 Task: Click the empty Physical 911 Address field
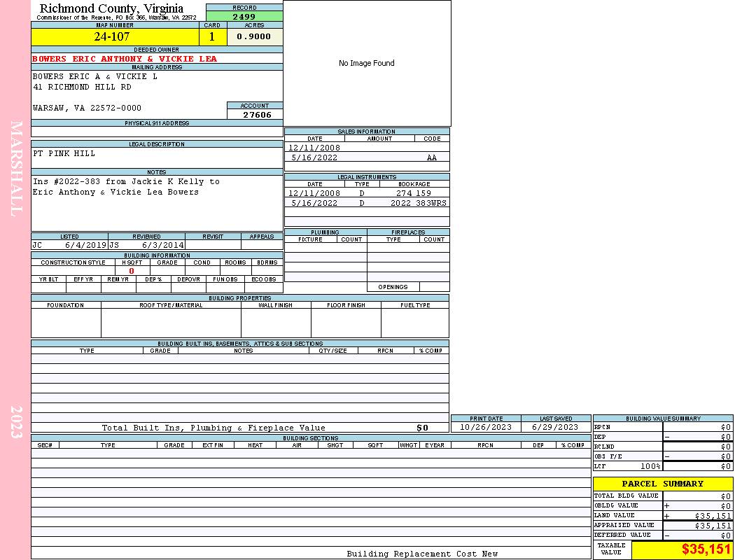157,132
